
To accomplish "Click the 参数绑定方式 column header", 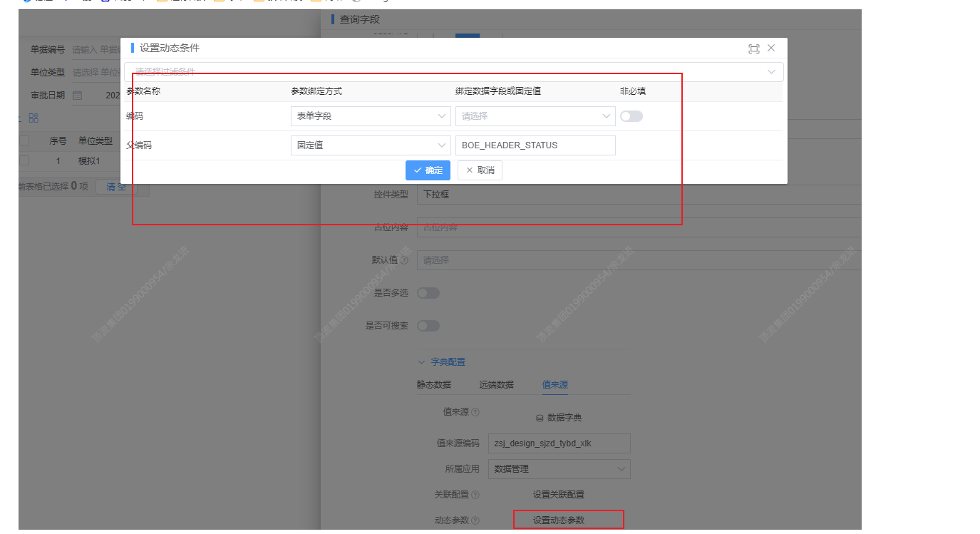I will pos(316,91).
